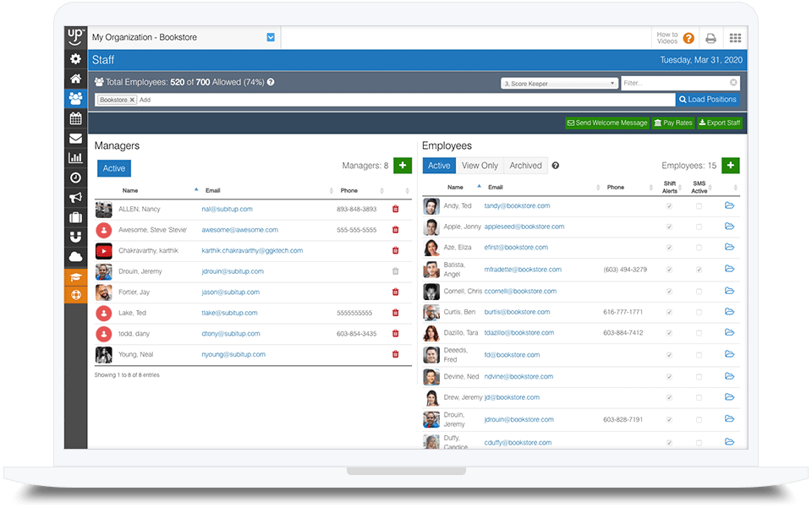Open the Calendar icon in the sidebar
812x508 pixels.
74,118
